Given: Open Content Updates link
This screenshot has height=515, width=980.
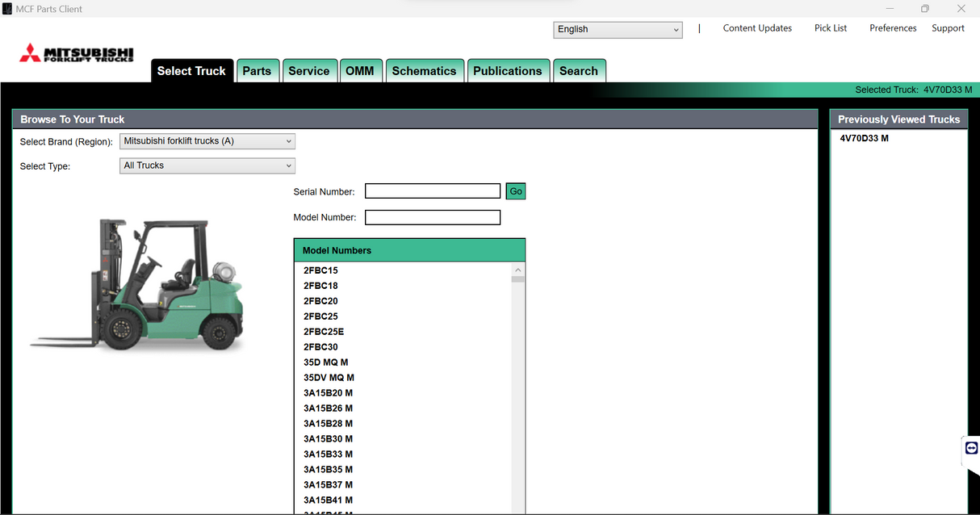Looking at the screenshot, I should tap(757, 28).
